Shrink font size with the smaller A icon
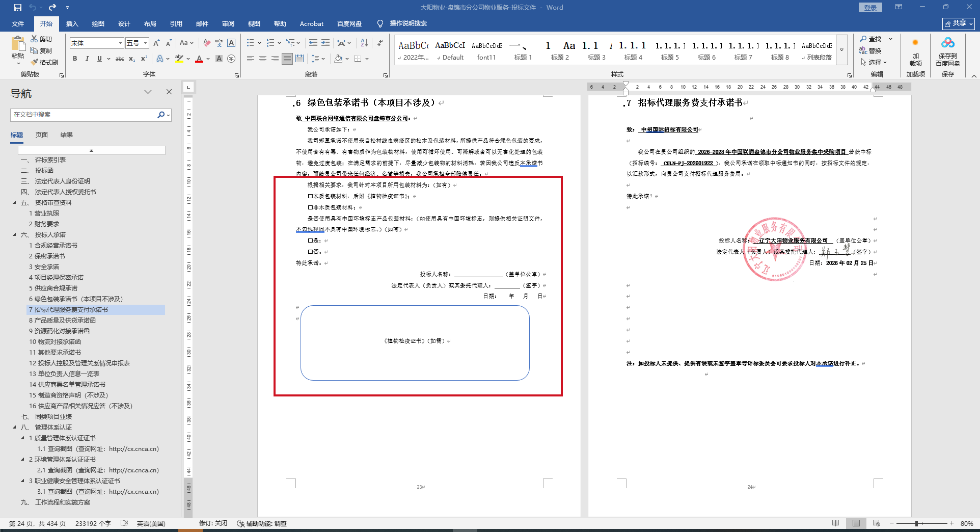980x532 pixels. 169,43
